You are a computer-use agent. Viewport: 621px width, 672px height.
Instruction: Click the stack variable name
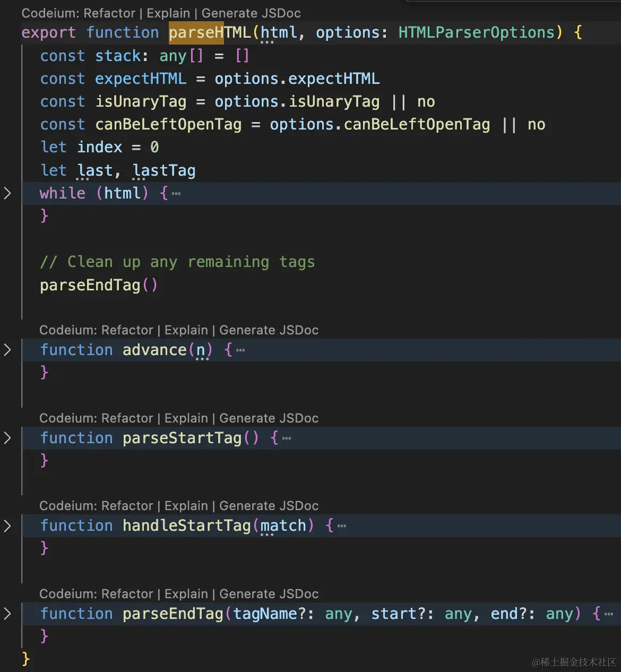pos(118,56)
